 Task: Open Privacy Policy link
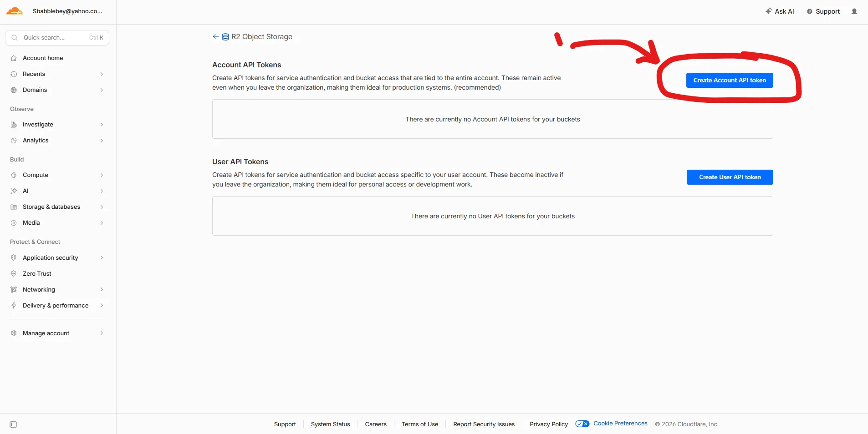pos(549,424)
